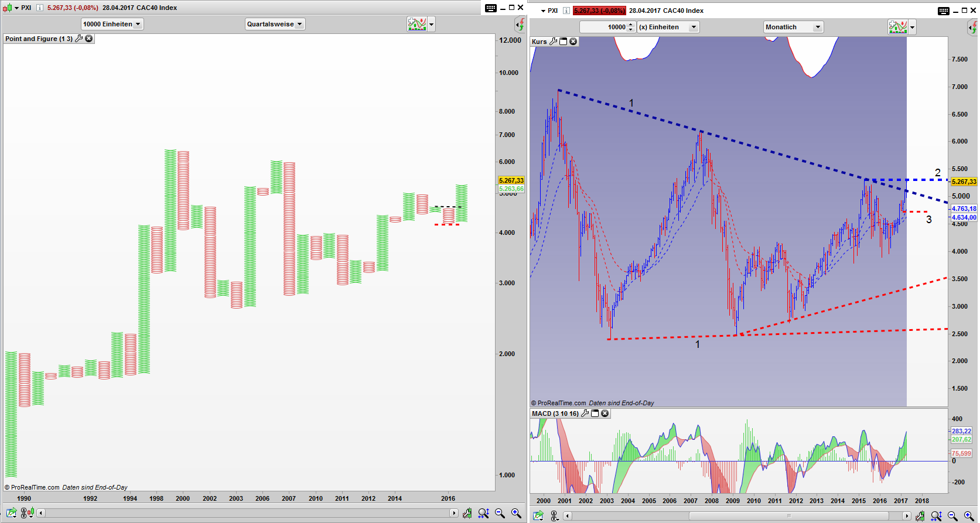The height and width of the screenshot is (523, 980).
Task: Click drawing tools icon in left bottom toolbar
Action: 467,514
